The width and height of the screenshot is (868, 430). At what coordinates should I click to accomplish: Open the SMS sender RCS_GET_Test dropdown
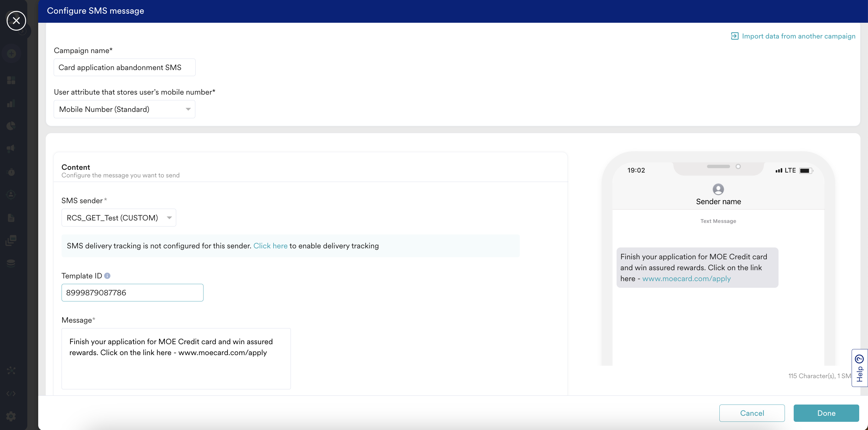point(119,218)
